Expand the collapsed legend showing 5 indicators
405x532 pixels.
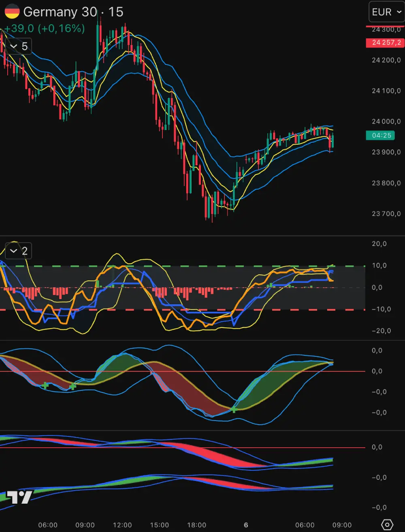[18, 47]
